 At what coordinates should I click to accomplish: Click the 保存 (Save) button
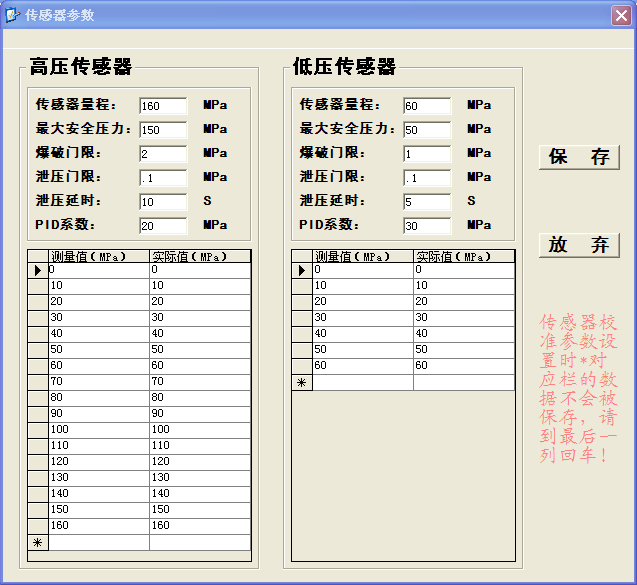[x=579, y=157]
